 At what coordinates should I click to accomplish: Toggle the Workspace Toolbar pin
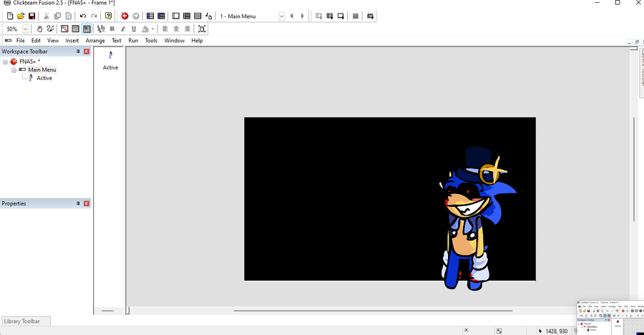(78, 52)
